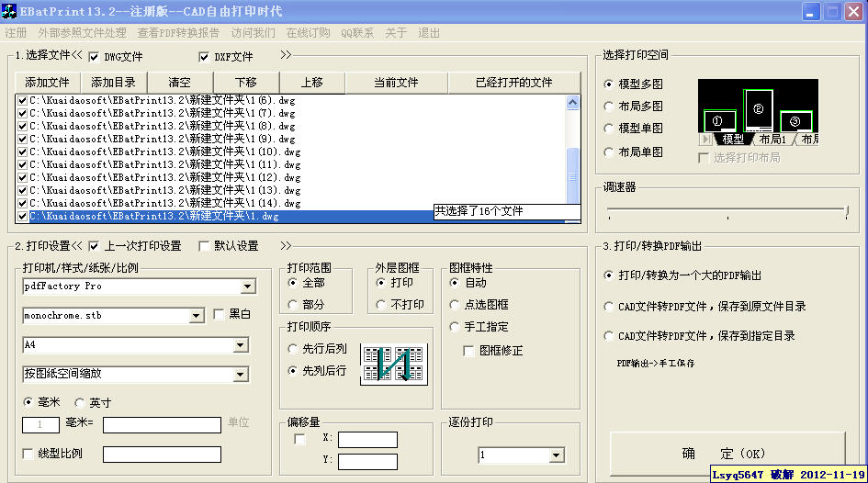The image size is (868, 483).
Task: Click the 添加目录 button
Action: (x=114, y=83)
